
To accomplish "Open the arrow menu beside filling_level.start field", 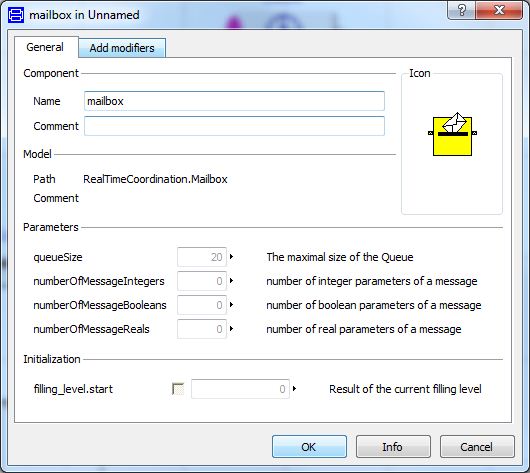I will tap(294, 389).
